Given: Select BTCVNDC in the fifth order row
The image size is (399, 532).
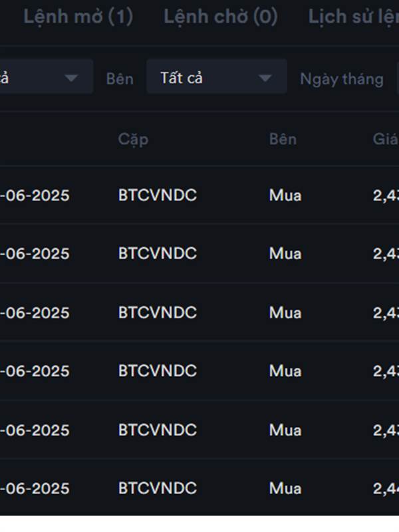Looking at the screenshot, I should point(158,430).
